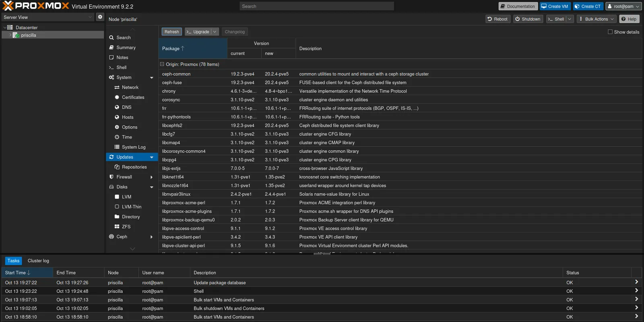The height and width of the screenshot is (322, 644).
Task: Click the Datacenter server icon
Action: (10, 27)
